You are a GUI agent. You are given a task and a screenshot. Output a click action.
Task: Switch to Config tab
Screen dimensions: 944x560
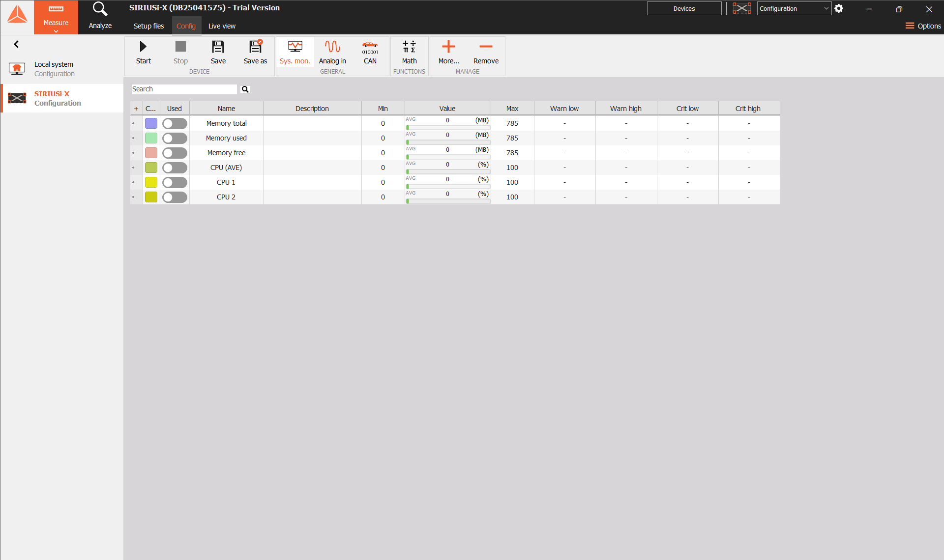pos(186,26)
